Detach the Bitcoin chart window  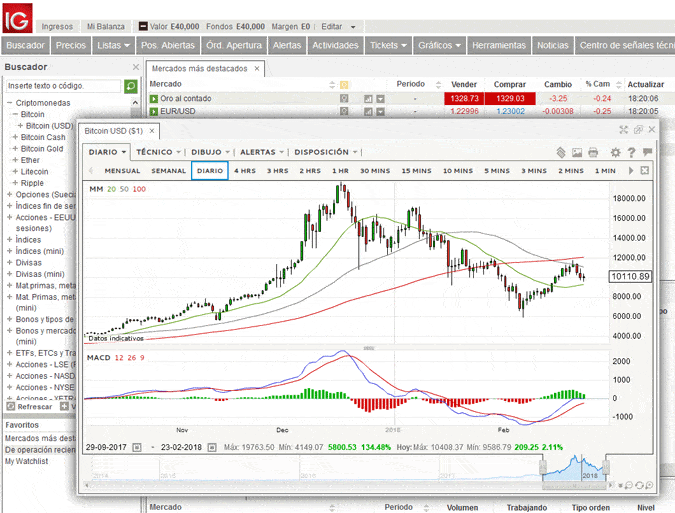638,130
